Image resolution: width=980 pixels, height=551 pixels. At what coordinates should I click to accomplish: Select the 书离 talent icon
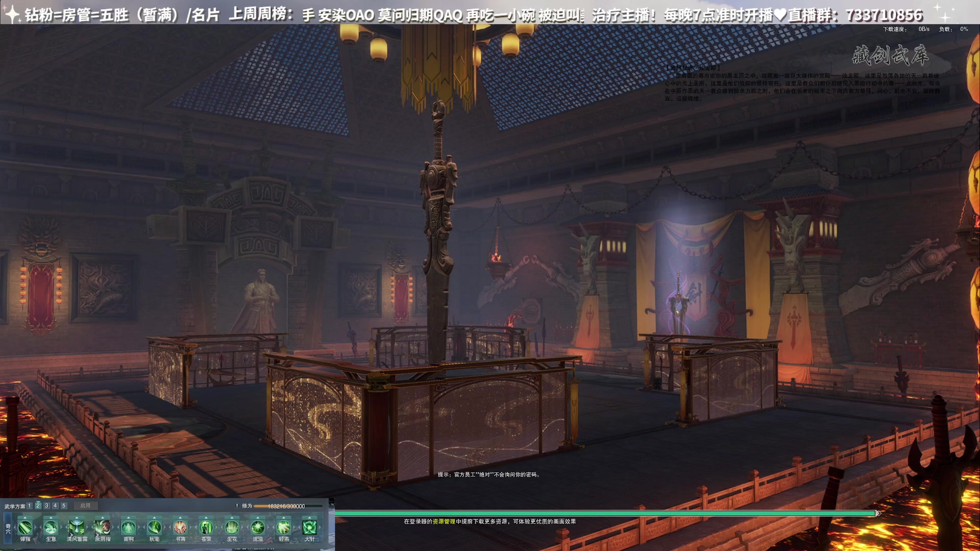coord(180,527)
